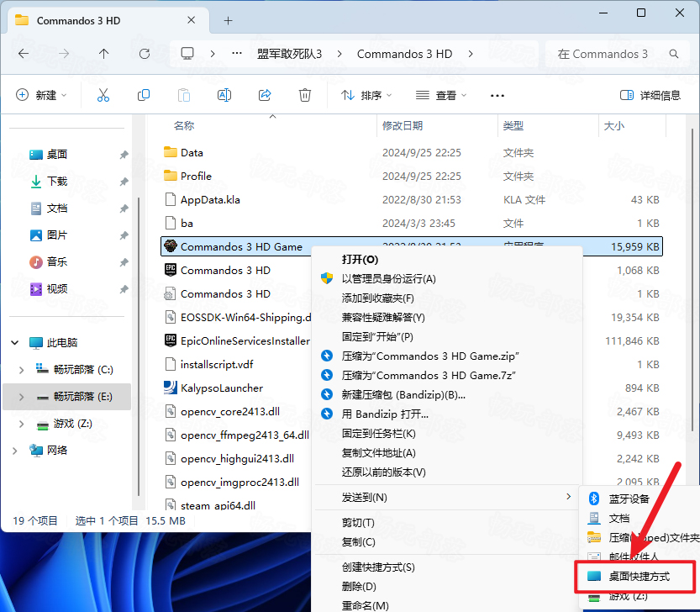Screen dimensions: 700x612
Task: Open the 新建 dropdown
Action: [41, 95]
